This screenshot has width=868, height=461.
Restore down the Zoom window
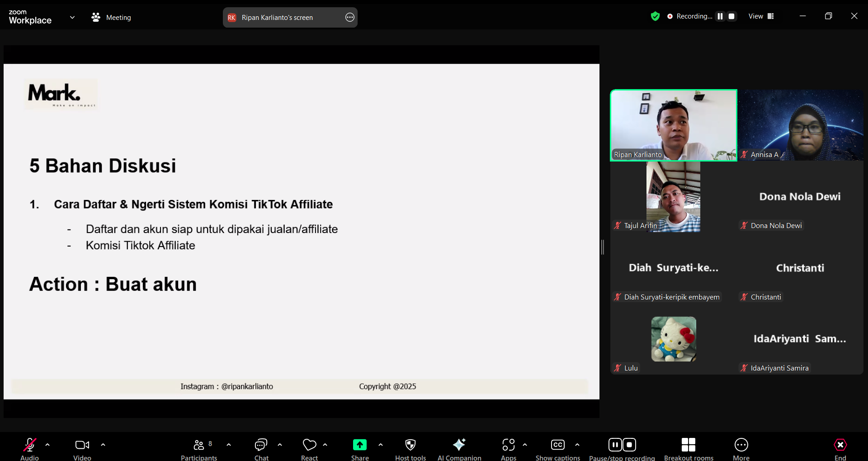(828, 16)
